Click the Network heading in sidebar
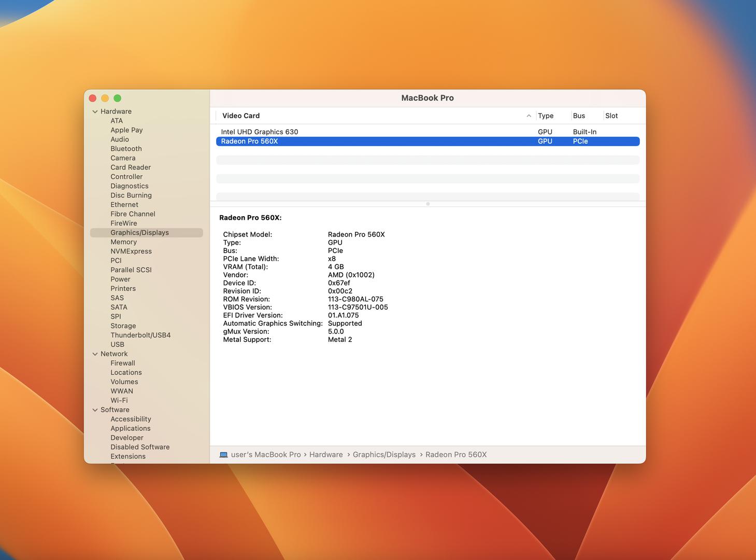Image resolution: width=756 pixels, height=560 pixels. (114, 354)
